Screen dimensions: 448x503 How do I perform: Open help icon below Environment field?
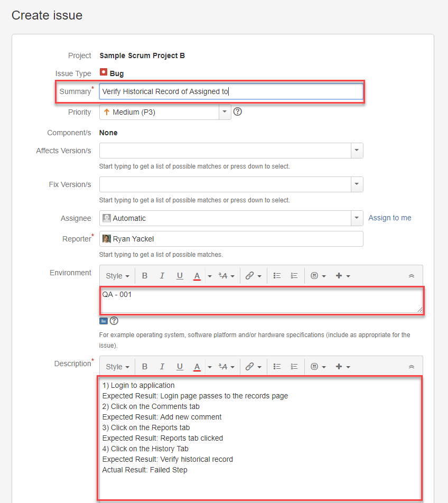[x=114, y=321]
